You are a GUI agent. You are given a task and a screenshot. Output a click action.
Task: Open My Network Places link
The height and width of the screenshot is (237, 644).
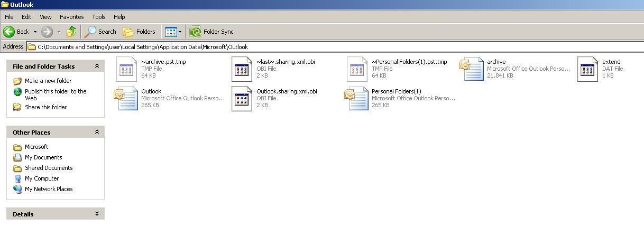click(x=49, y=189)
